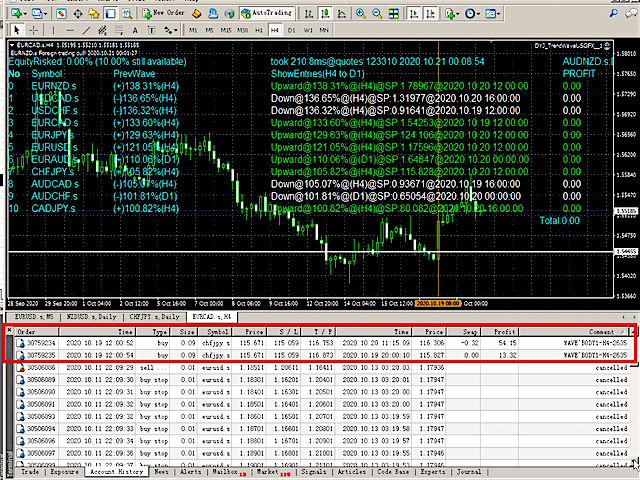Image resolution: width=640 pixels, height=480 pixels.
Task: Open the New Chart dropdown arrow
Action: click(x=27, y=14)
